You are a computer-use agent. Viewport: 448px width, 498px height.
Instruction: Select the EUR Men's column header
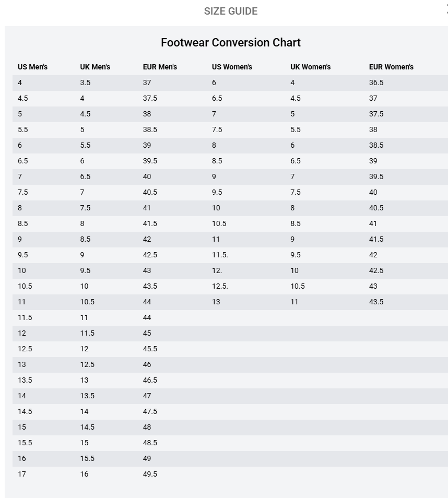(160, 67)
